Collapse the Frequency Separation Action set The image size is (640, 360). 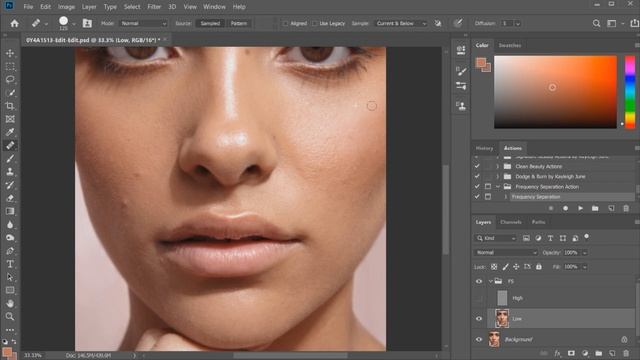[498, 187]
